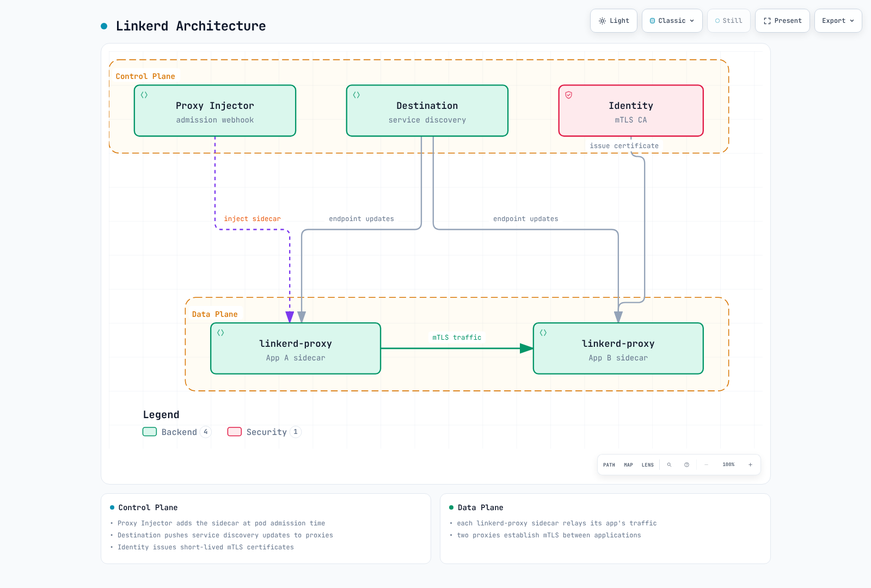
Task: Open the help question-mark icon
Action: [x=686, y=465]
